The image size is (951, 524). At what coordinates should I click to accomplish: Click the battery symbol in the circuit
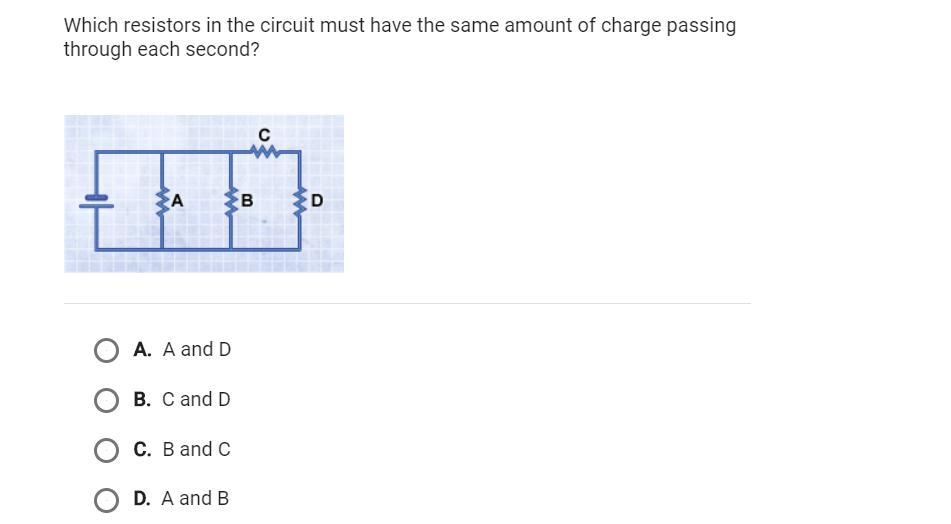tap(96, 201)
